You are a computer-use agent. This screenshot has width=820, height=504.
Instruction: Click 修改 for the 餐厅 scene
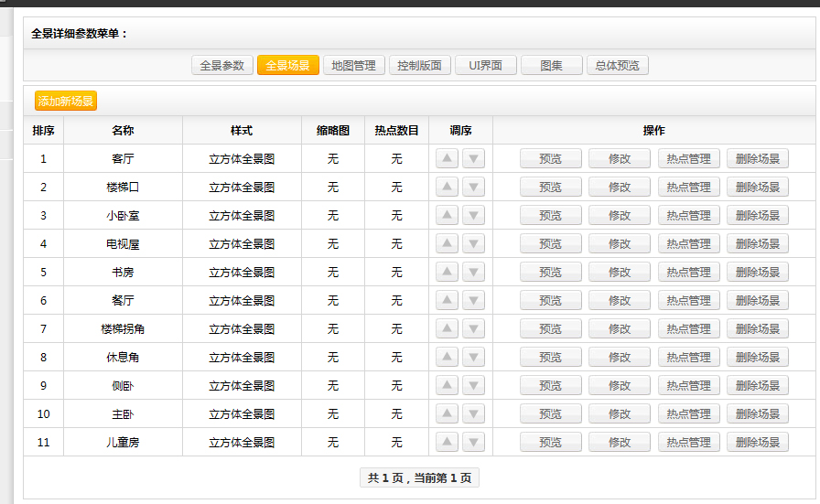(x=620, y=301)
